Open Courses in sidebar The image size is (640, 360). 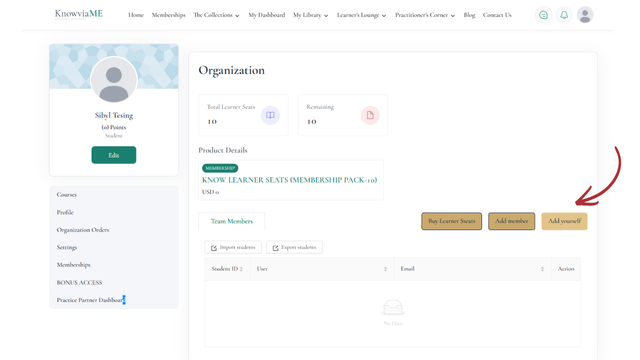(67, 195)
